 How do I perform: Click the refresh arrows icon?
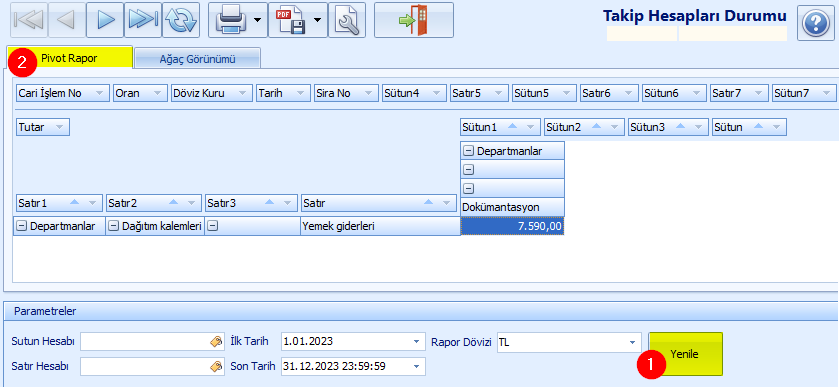coord(181,20)
